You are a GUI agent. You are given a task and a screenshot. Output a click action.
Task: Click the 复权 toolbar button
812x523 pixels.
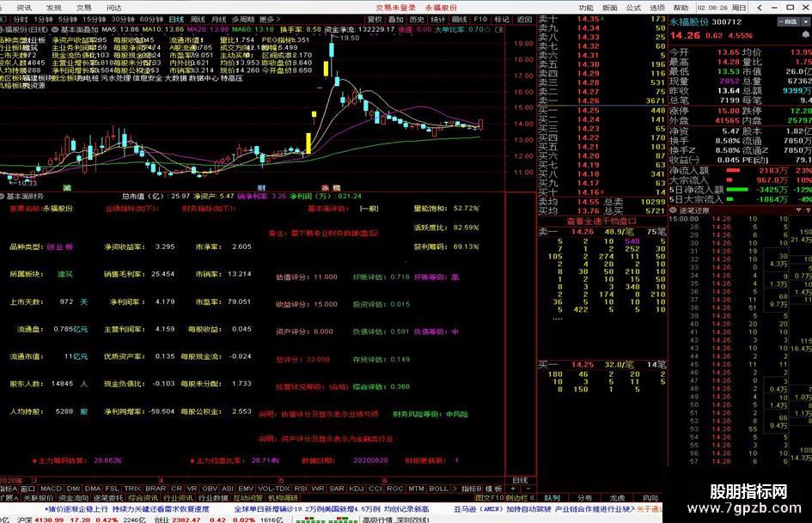coord(375,19)
